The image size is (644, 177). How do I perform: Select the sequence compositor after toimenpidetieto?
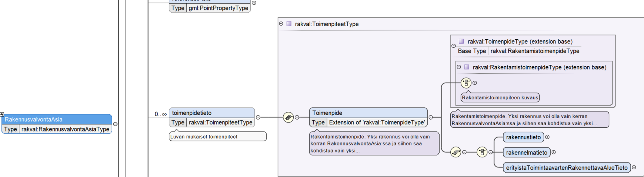click(288, 117)
